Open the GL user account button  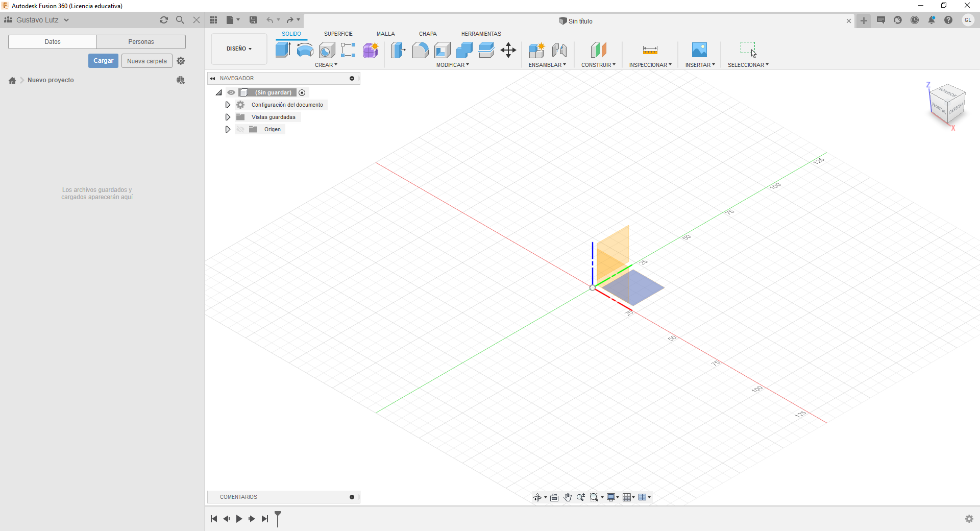pos(968,20)
